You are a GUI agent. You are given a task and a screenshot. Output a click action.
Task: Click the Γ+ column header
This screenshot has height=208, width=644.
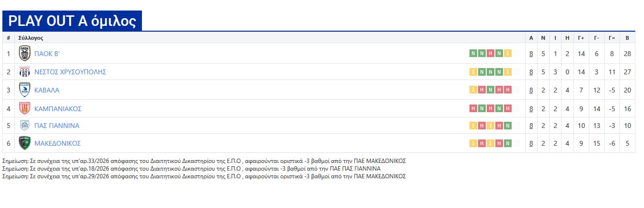tap(581, 38)
